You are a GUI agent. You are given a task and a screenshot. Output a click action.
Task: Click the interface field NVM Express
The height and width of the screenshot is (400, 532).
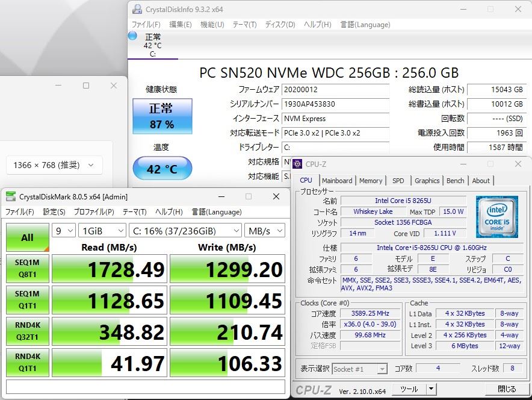tap(336, 119)
